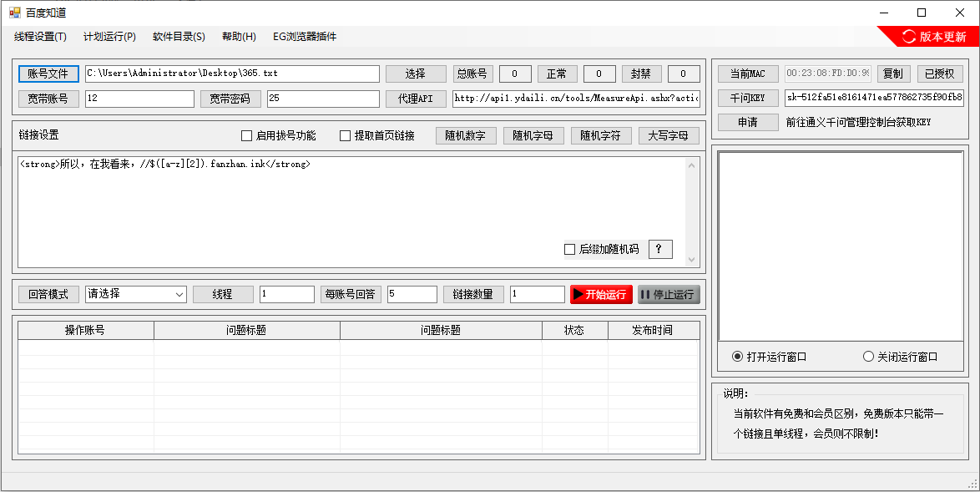Click the 选择 file browse button
This screenshot has height=492, width=980.
point(416,74)
